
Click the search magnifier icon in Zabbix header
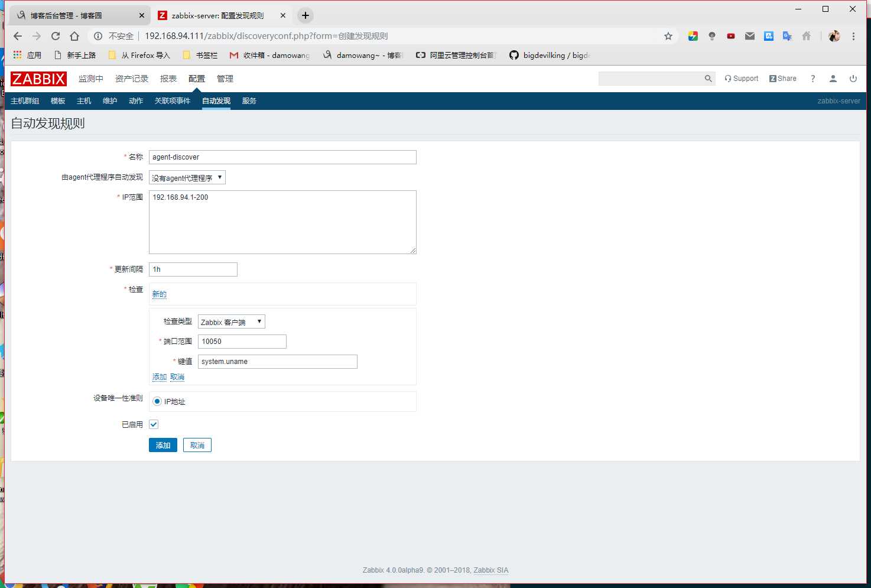tap(708, 79)
